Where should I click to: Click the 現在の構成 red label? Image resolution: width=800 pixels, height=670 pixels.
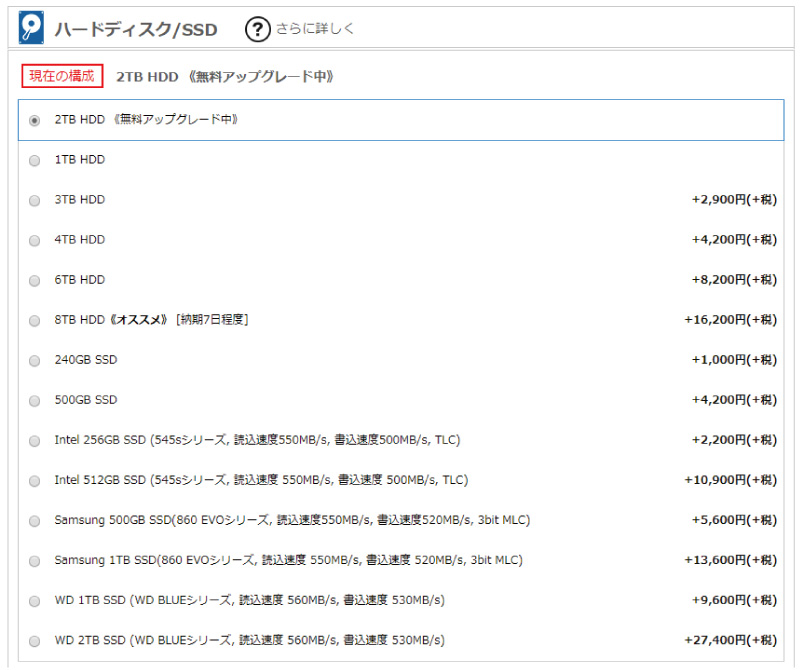click(62, 76)
